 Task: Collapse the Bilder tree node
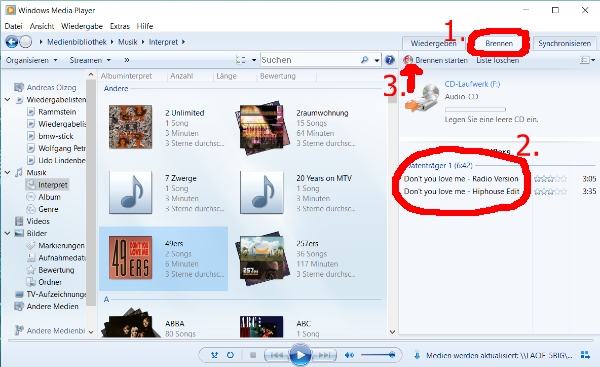[7, 233]
